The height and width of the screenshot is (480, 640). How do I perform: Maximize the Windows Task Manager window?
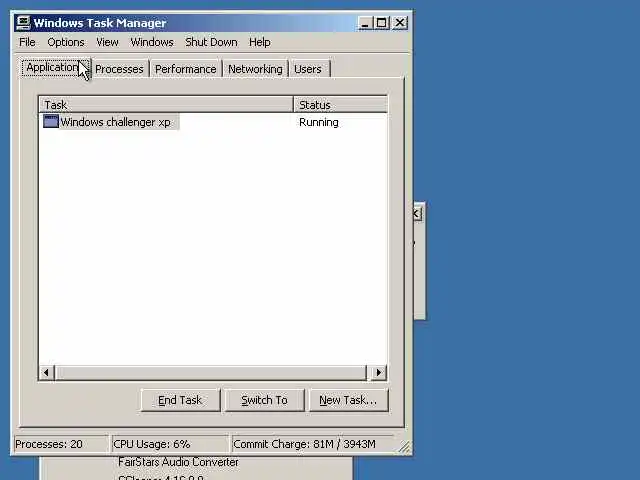pos(381,22)
